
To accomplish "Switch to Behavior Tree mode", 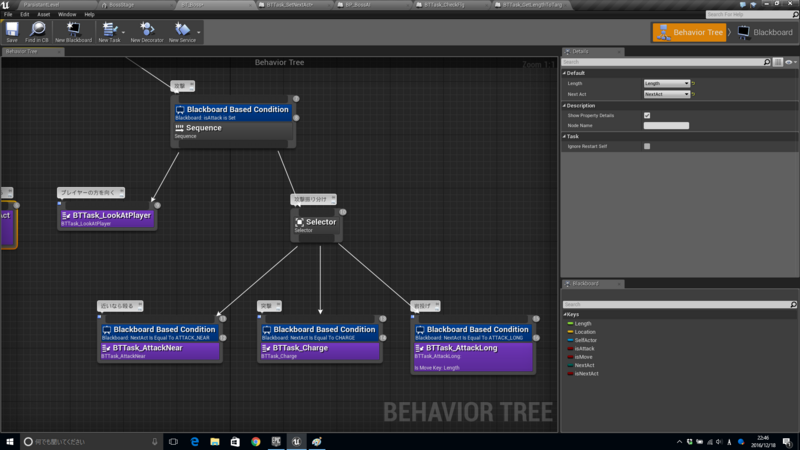I will (x=689, y=32).
